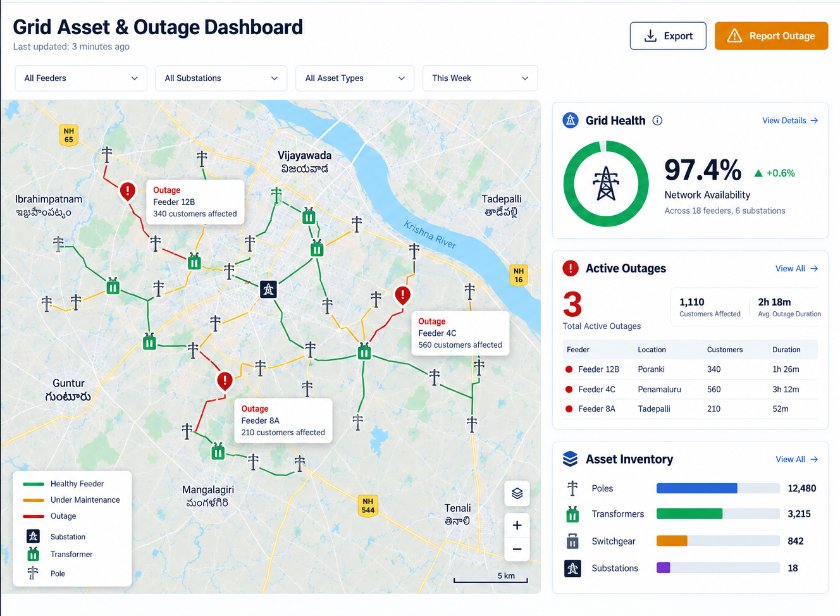Click the tower icon inside availability ring

click(x=606, y=183)
